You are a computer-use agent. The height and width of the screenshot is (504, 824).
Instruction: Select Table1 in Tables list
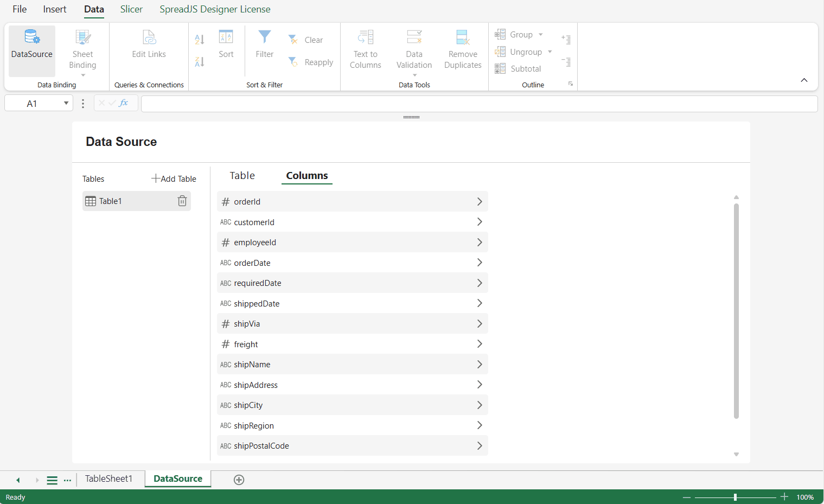pos(137,201)
